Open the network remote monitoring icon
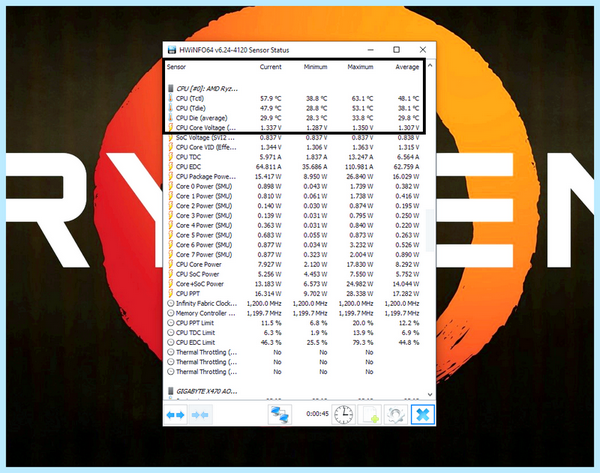This screenshot has width=600, height=473. click(x=280, y=415)
